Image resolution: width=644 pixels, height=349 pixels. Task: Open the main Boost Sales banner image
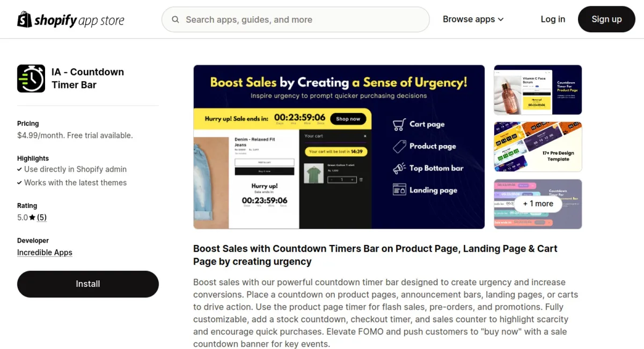point(339,147)
